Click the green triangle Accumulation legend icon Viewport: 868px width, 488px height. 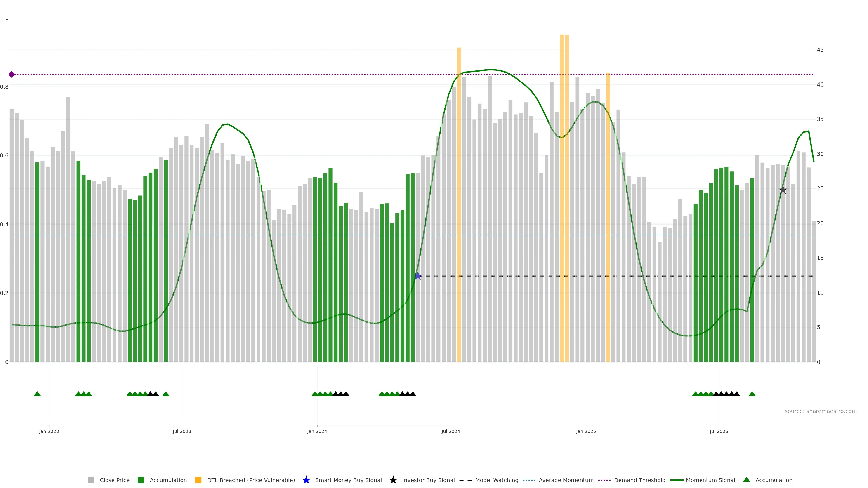pyautogui.click(x=746, y=480)
